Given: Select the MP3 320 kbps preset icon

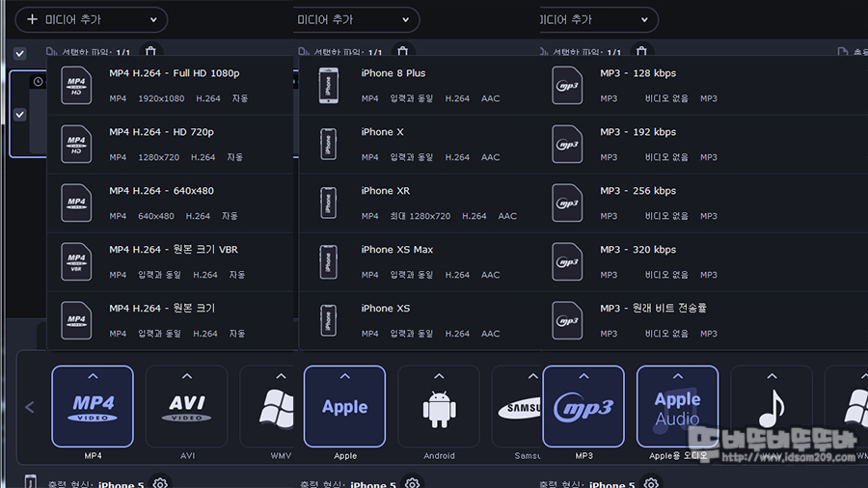Looking at the screenshot, I should click(567, 261).
